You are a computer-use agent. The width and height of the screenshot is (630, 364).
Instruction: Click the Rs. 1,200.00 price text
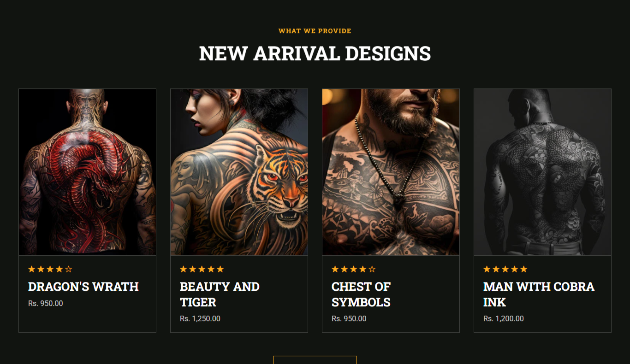[x=504, y=319]
